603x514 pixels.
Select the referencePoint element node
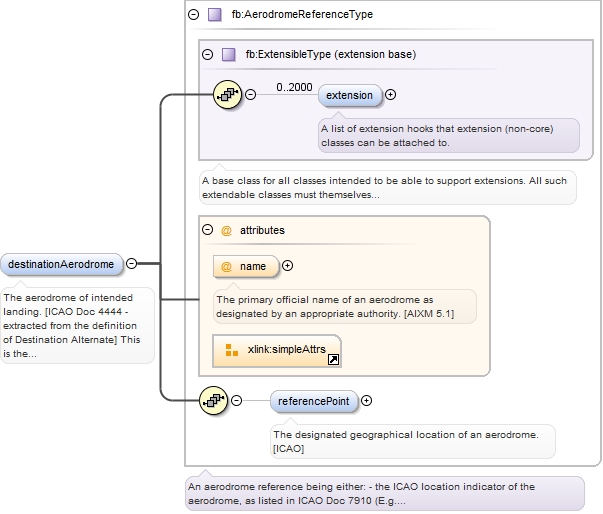tap(314, 401)
